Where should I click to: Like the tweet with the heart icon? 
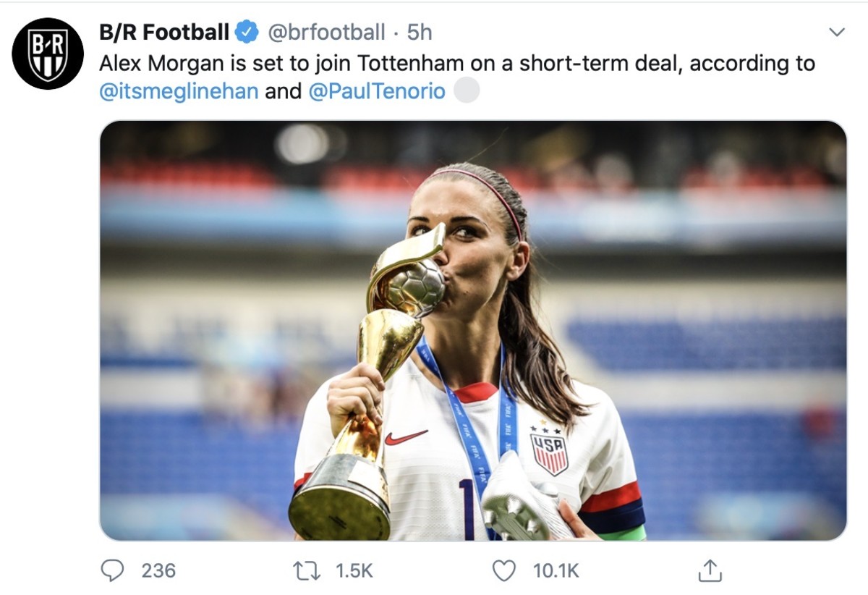tap(503, 570)
